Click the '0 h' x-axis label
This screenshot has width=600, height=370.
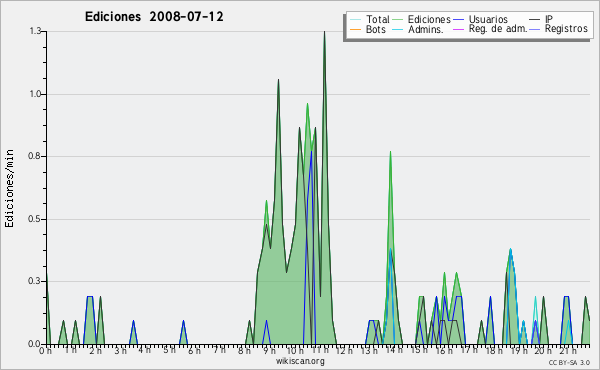pos(45,351)
